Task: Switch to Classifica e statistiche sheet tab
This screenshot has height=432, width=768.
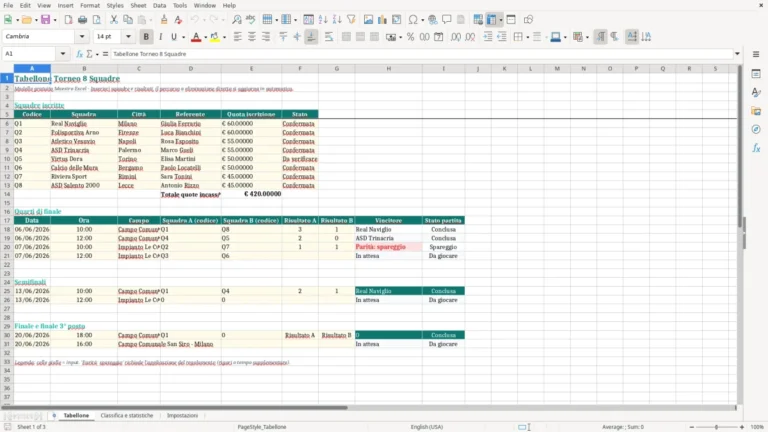Action: [127, 415]
